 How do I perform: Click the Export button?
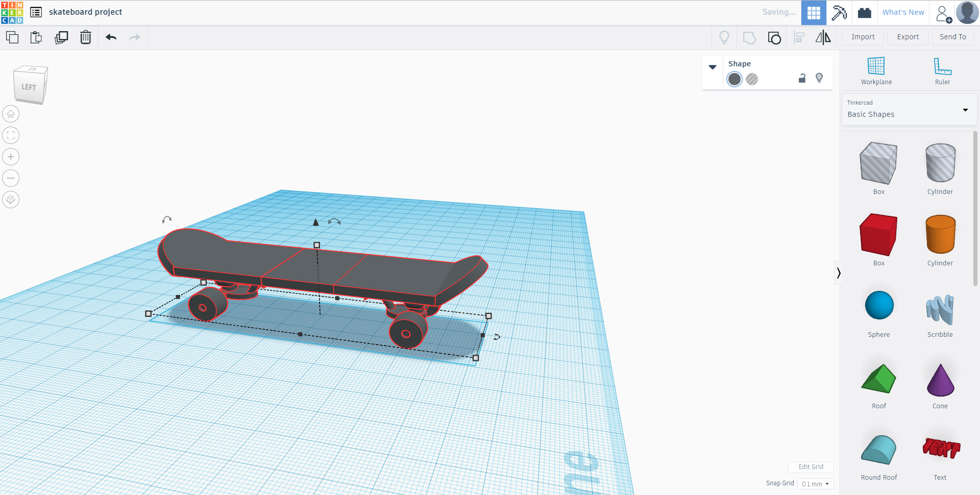pyautogui.click(x=908, y=37)
